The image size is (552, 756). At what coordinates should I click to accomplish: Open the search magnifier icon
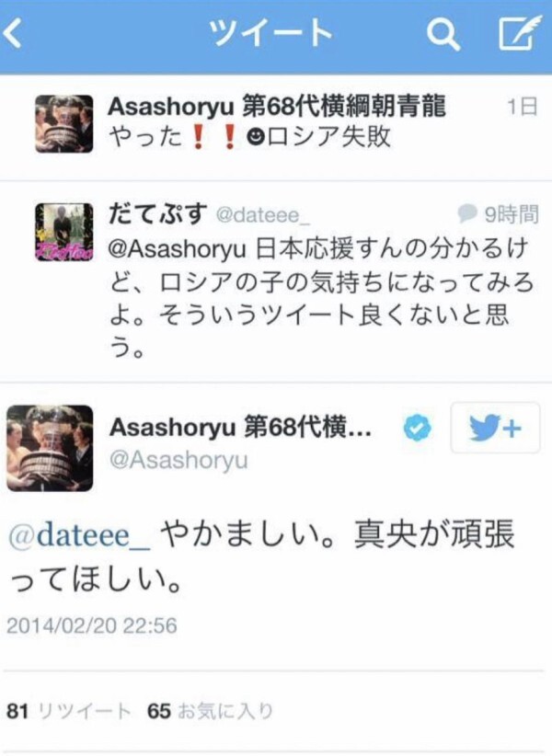click(x=443, y=34)
